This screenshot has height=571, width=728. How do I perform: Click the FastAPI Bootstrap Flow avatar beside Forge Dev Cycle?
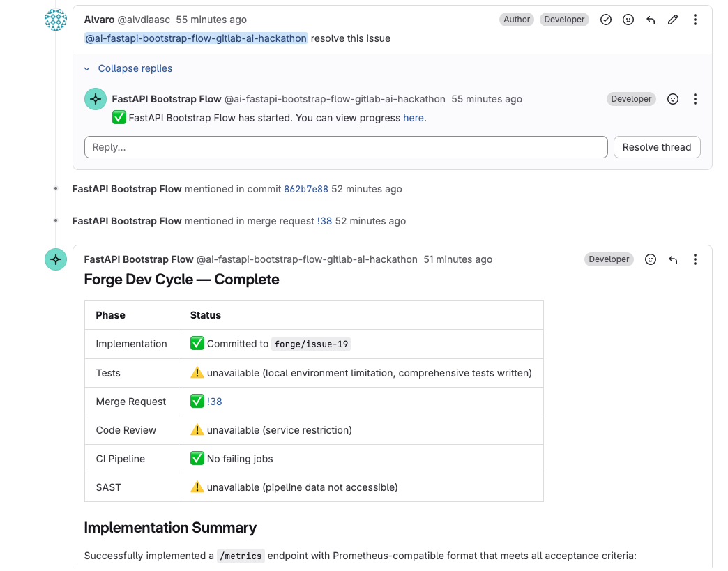56,259
